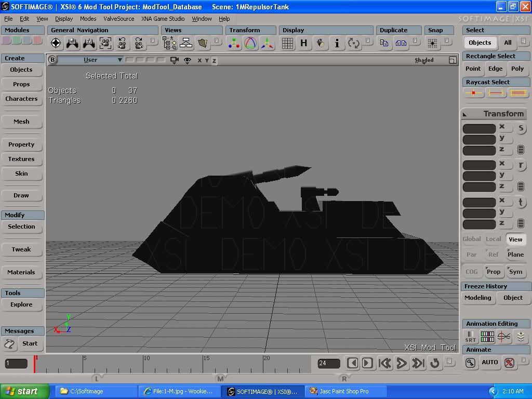
Task: Click the end frame field showing 24
Action: 329,363
